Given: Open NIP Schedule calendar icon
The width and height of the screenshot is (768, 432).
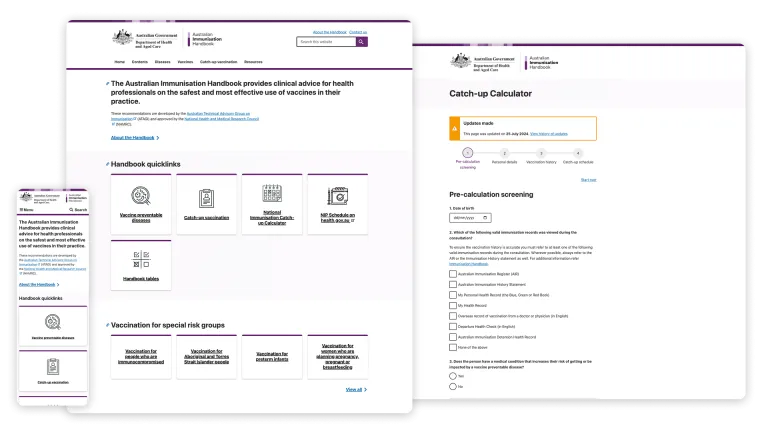Looking at the screenshot, I should pyautogui.click(x=337, y=196).
